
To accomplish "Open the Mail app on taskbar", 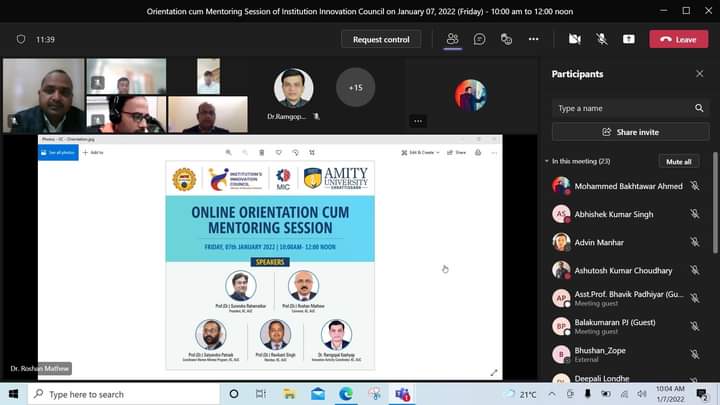I will 318,394.
